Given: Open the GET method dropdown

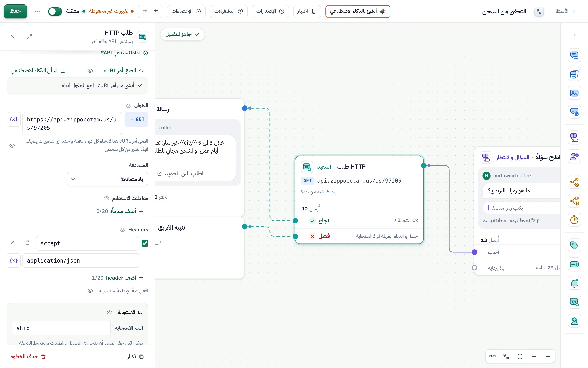Looking at the screenshot, I should point(137,119).
